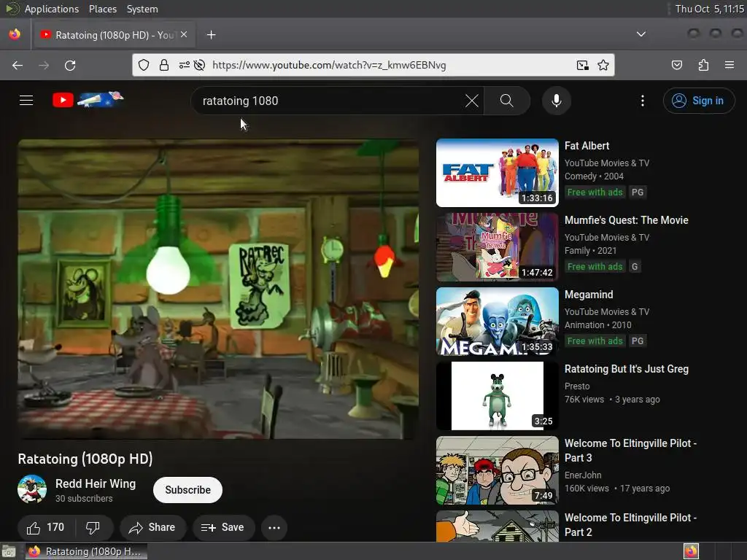Image resolution: width=747 pixels, height=560 pixels.
Task: Save the video to a playlist
Action: click(223, 527)
